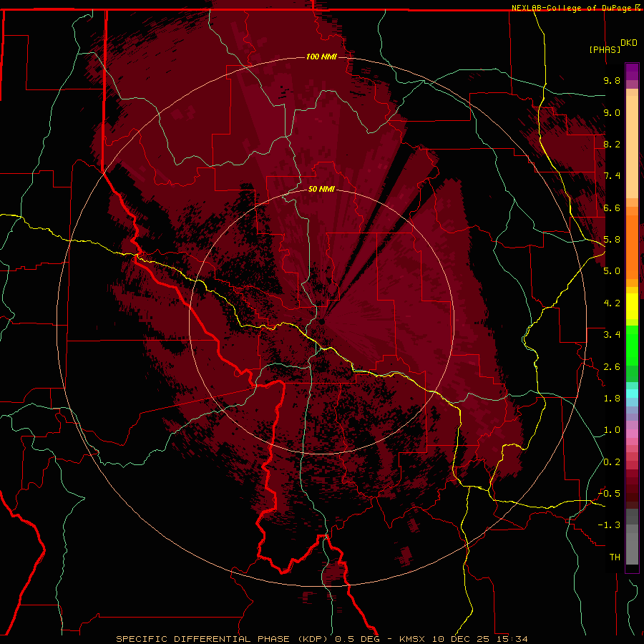The image size is (644, 644).
Task: Select the 5.8 scale value
Action: [612, 240]
